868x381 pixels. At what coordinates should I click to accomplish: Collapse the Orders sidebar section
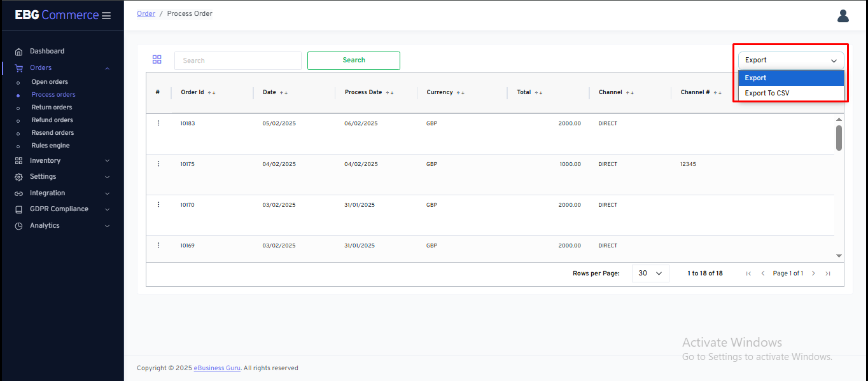(107, 68)
